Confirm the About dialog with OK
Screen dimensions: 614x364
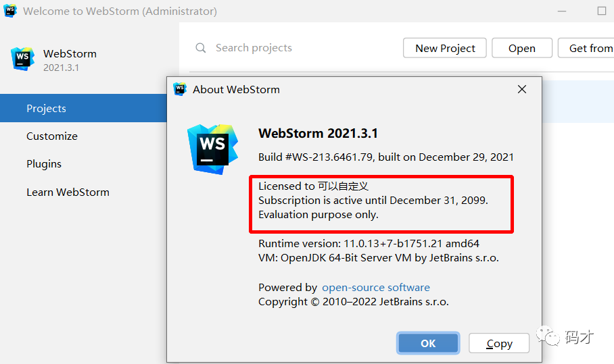428,343
